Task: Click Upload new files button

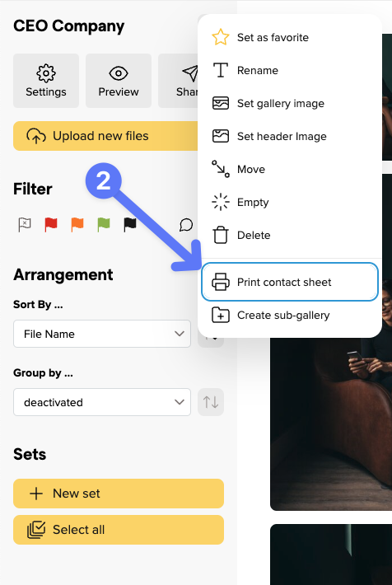Action: [x=105, y=136]
